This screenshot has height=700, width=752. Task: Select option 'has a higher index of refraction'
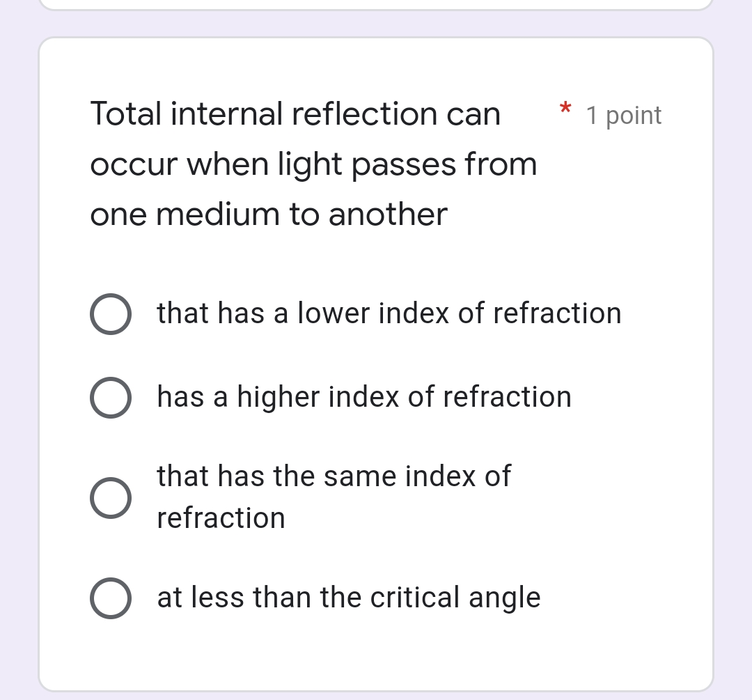(363, 397)
